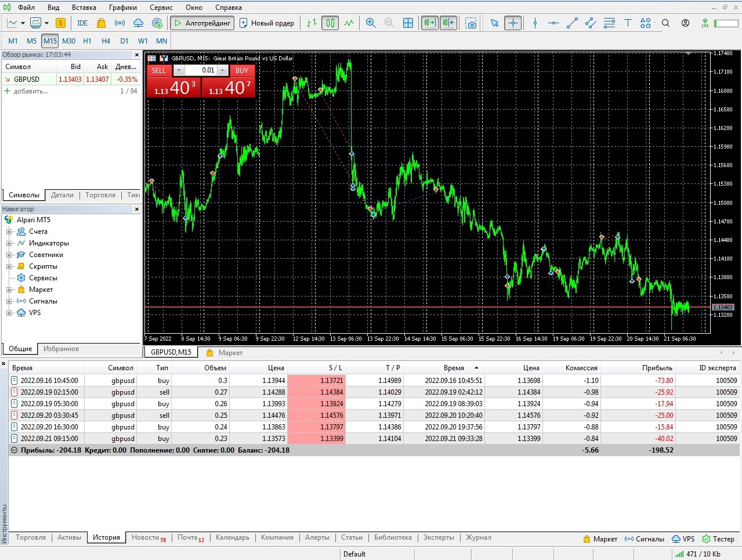Image resolution: width=742 pixels, height=560 pixels.
Task: Toggle the Algotrading button
Action: pos(202,23)
